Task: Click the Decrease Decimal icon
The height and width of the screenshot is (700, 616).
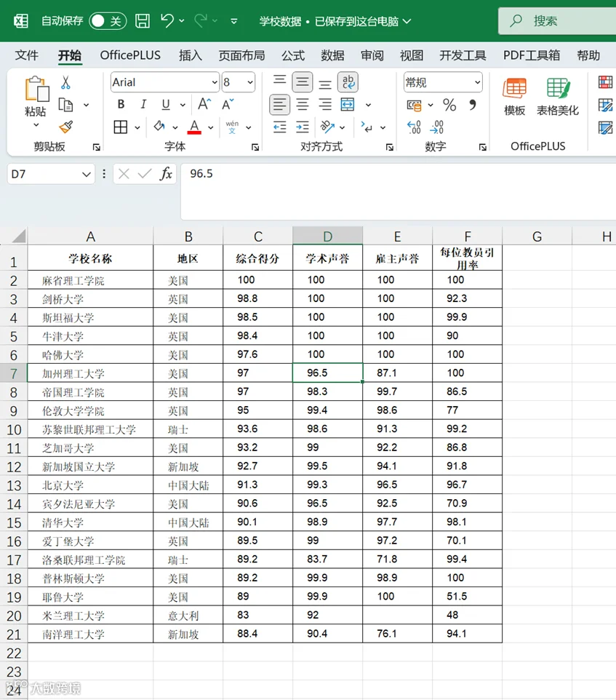Action: point(436,127)
